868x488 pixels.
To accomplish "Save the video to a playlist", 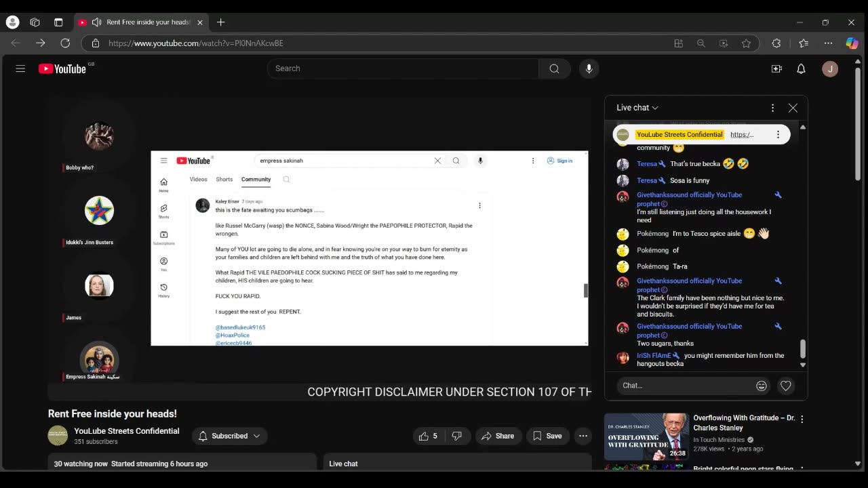I will [547, 436].
